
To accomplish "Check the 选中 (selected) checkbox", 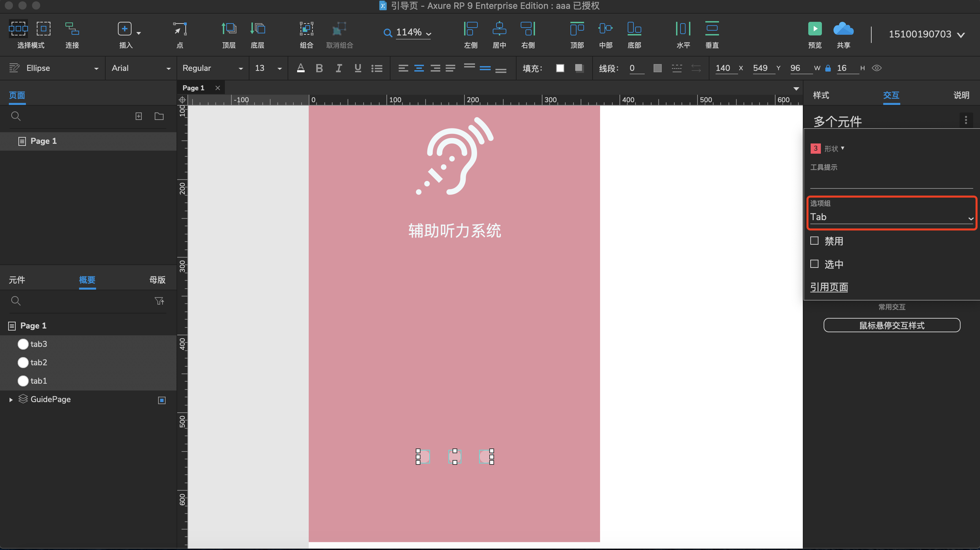I will click(x=814, y=264).
